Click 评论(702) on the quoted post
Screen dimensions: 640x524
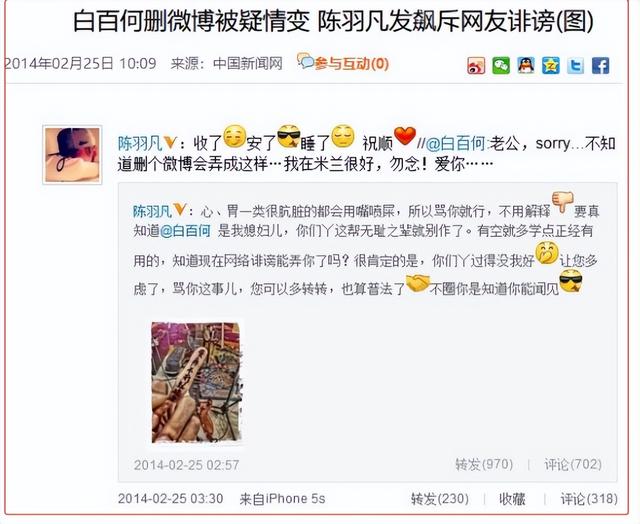[573, 464]
